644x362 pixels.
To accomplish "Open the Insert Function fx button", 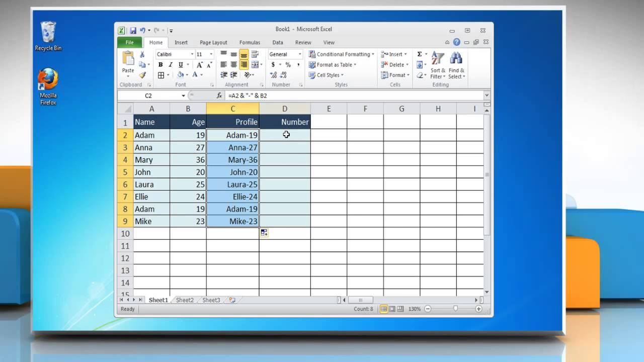I will pyautogui.click(x=219, y=96).
